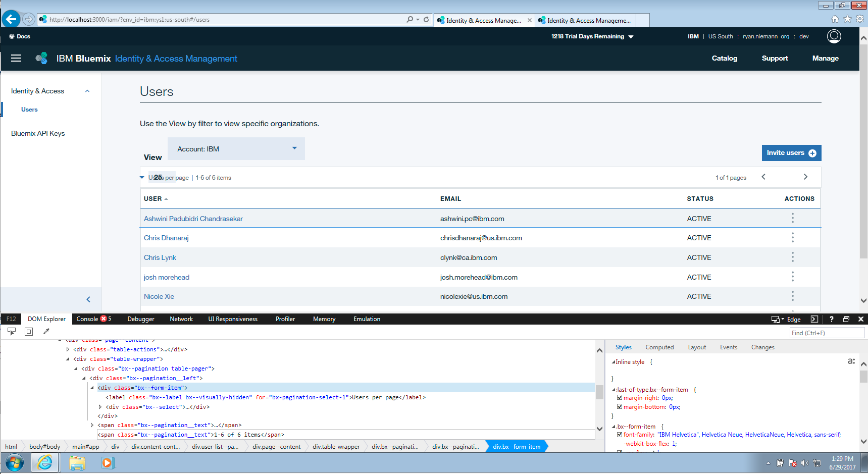The width and height of the screenshot is (868, 474).
Task: Open the Account: IBM view dropdown
Action: (x=236, y=149)
